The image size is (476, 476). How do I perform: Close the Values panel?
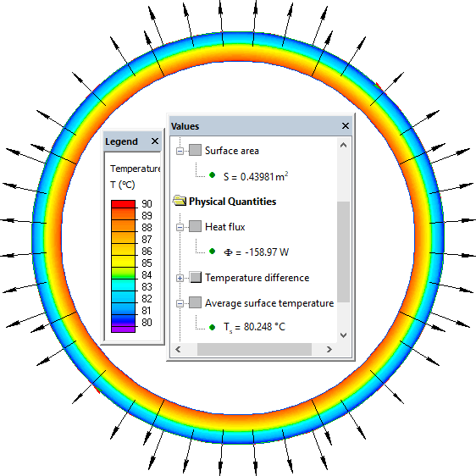coord(346,125)
